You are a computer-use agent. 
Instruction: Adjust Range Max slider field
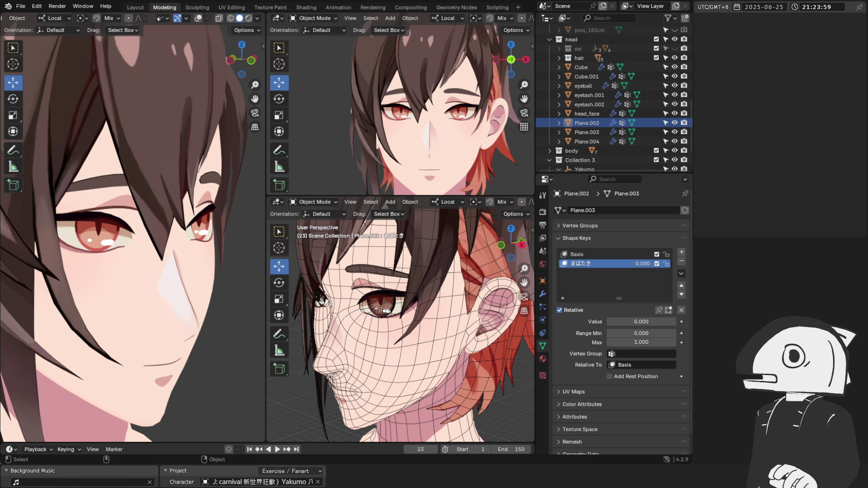[641, 342]
